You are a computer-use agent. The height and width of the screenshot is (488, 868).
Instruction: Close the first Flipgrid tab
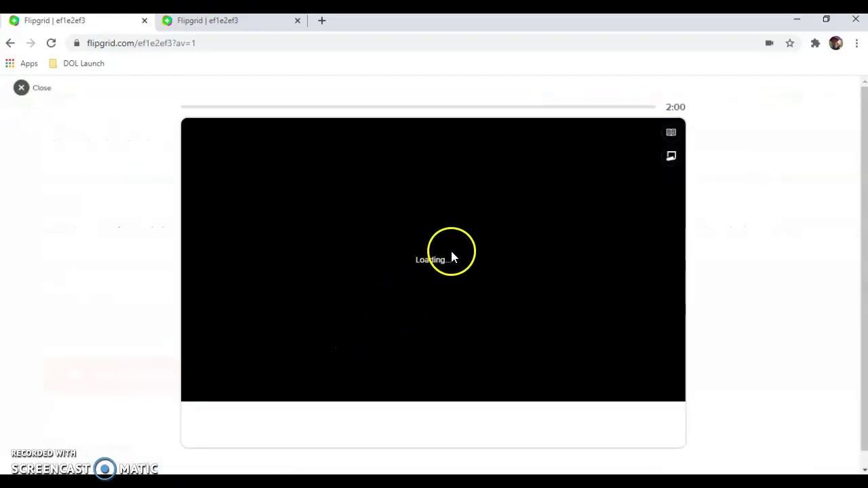144,20
